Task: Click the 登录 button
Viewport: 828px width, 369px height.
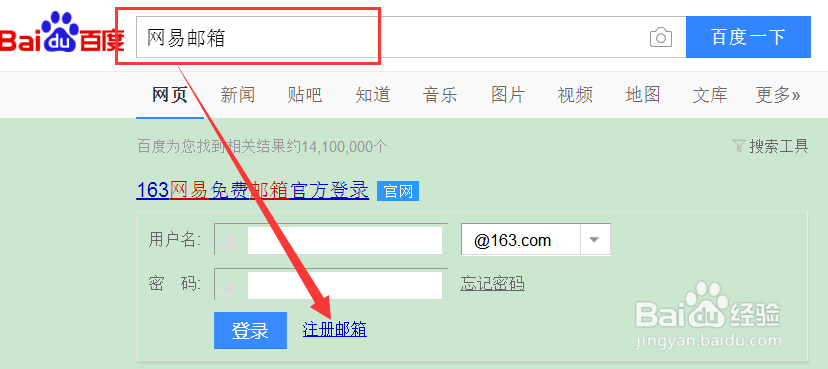Action: coord(250,330)
